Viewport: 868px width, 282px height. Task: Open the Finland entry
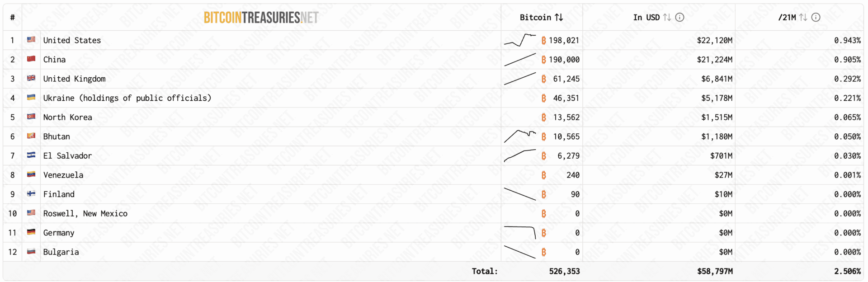tap(59, 194)
